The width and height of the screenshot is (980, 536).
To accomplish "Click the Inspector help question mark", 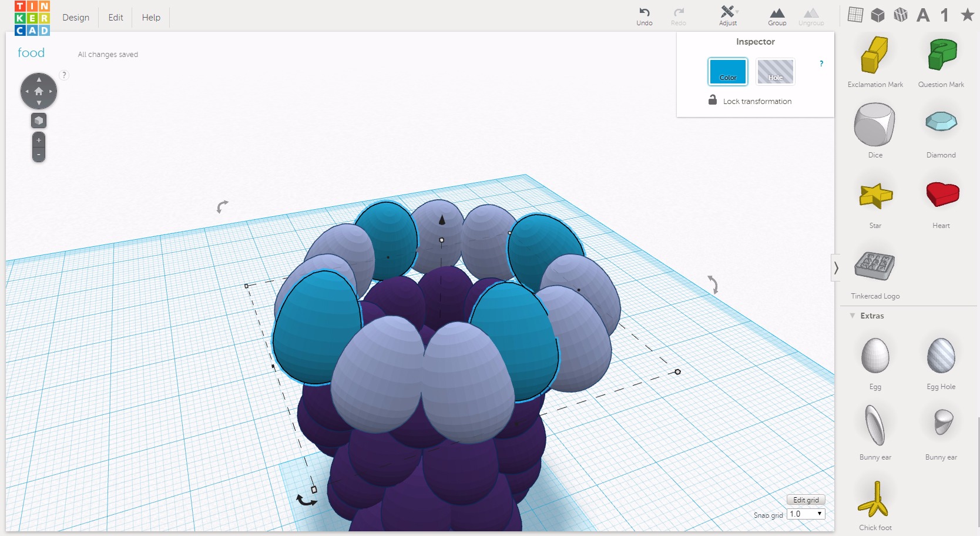I will tap(821, 63).
